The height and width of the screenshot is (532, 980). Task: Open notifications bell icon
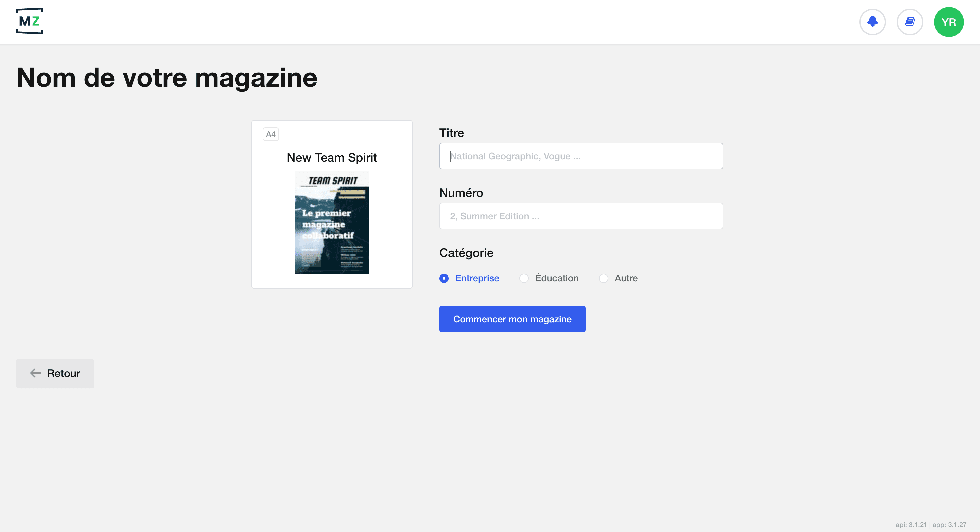pos(872,22)
